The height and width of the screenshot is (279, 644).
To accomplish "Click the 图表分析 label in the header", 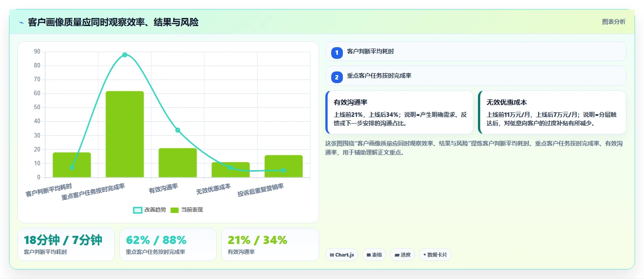I will (x=613, y=22).
